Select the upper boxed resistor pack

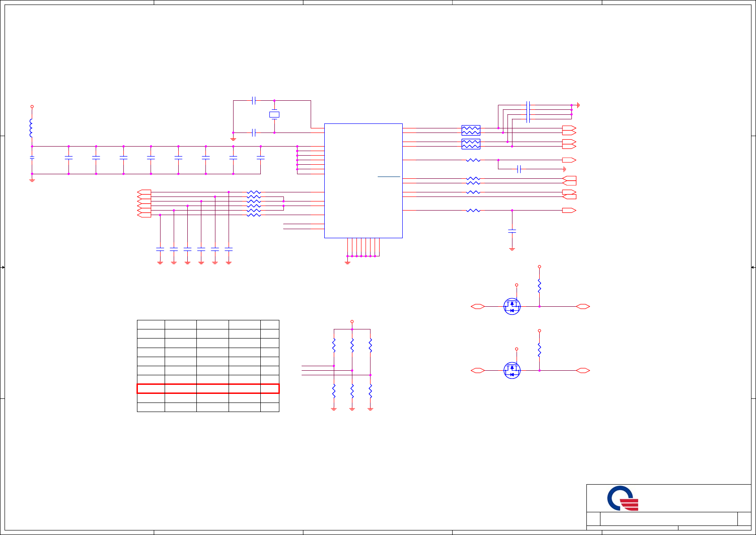471,130
